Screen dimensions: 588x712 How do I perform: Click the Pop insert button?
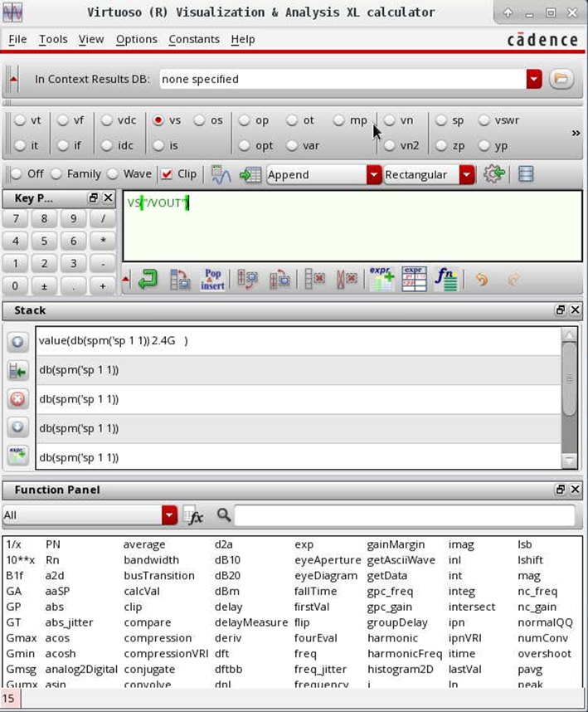click(212, 280)
